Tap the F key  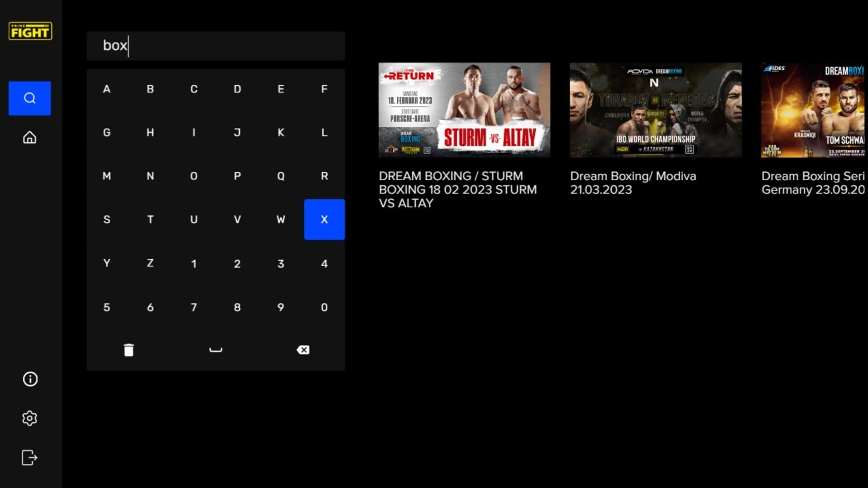324,89
